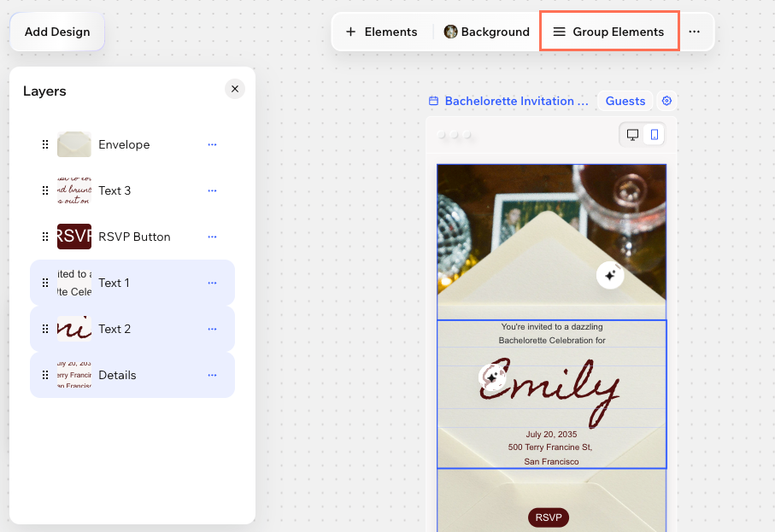This screenshot has width=775, height=532.
Task: Open the settings gear next to Guests
Action: (667, 101)
